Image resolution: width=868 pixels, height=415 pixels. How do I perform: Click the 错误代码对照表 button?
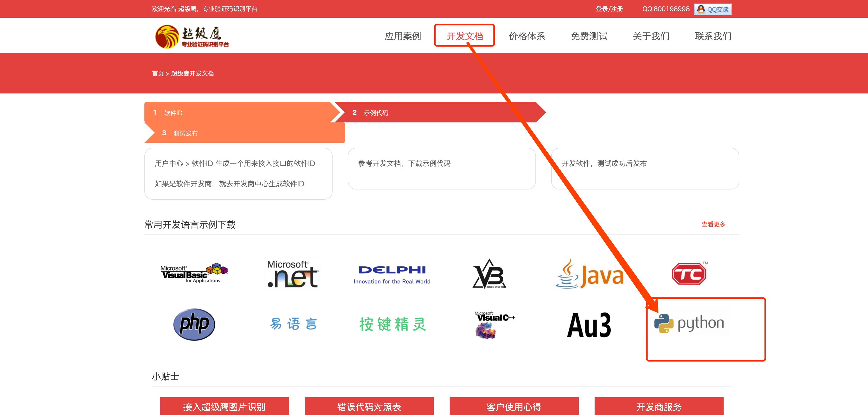pos(369,407)
